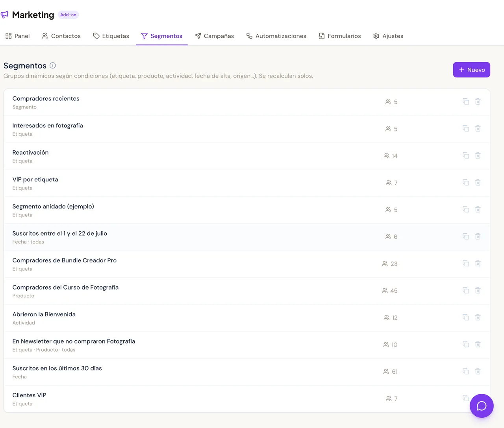Click the Marketing megaphone icon
This screenshot has height=428, width=504.
pyautogui.click(x=4, y=15)
